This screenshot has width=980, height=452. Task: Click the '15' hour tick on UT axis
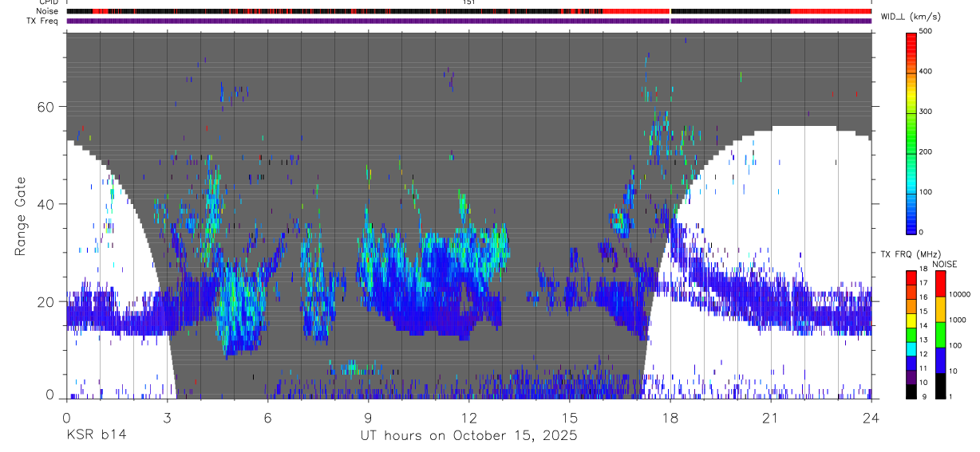click(569, 417)
